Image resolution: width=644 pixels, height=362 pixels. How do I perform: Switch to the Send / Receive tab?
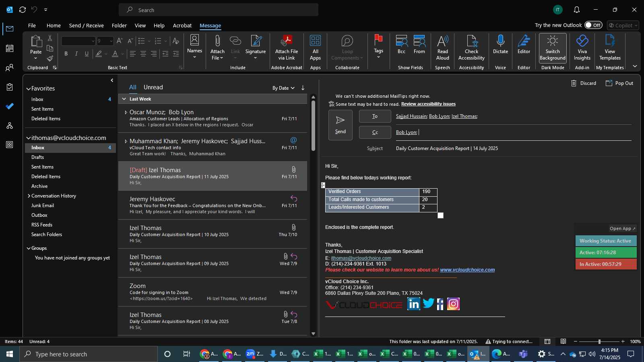(x=87, y=25)
